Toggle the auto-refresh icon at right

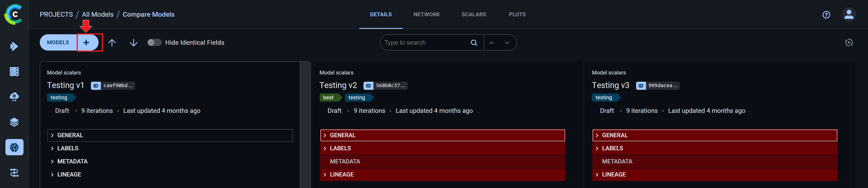coord(849,43)
